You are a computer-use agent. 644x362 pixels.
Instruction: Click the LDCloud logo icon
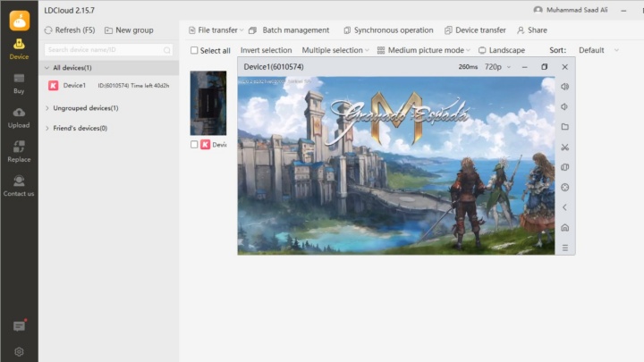click(x=20, y=21)
